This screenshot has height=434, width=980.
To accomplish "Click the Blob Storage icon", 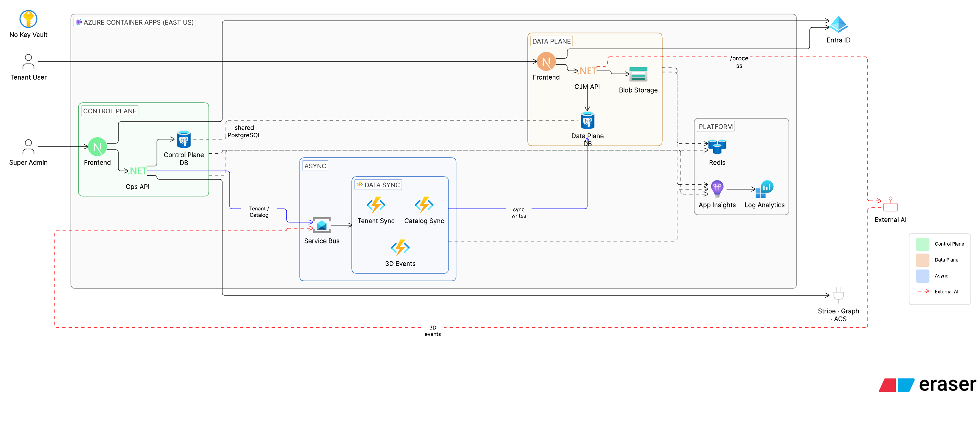I will 638,74.
